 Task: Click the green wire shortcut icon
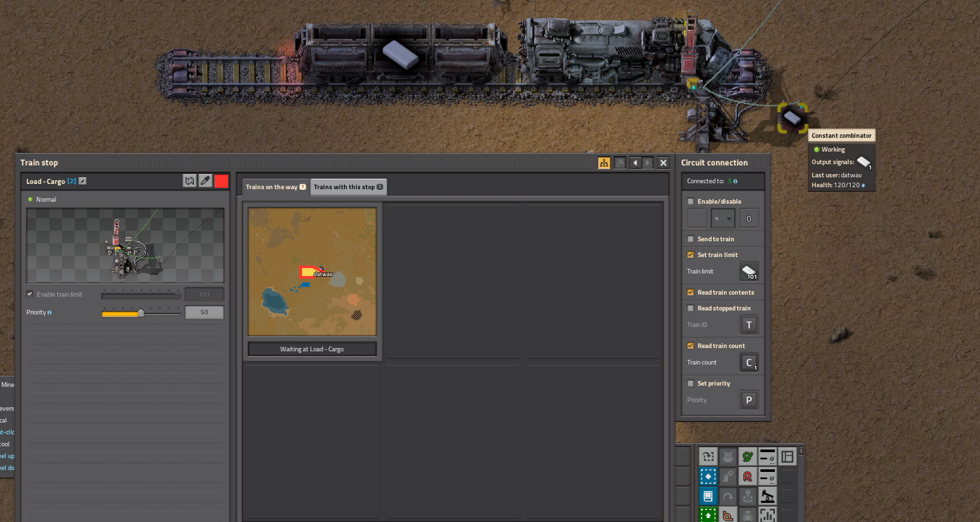747,456
